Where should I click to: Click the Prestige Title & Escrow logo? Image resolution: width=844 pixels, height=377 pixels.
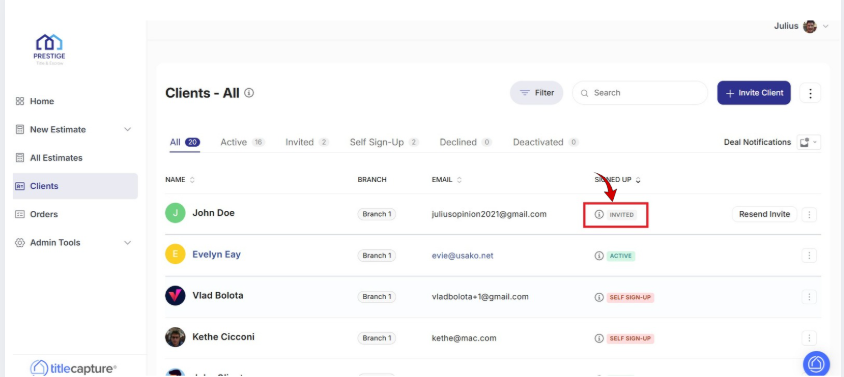click(x=49, y=50)
